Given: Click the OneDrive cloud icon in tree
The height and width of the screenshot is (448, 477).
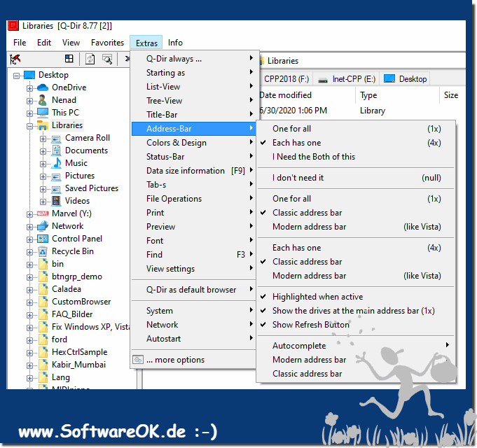Looking at the screenshot, I should (43, 87).
